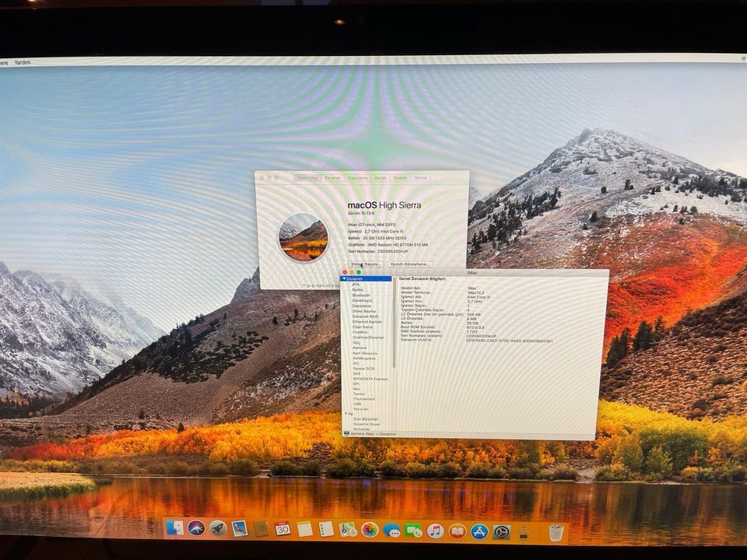Click computer icon in the path bar
This screenshot has width=747, height=560.
pyautogui.click(x=346, y=433)
